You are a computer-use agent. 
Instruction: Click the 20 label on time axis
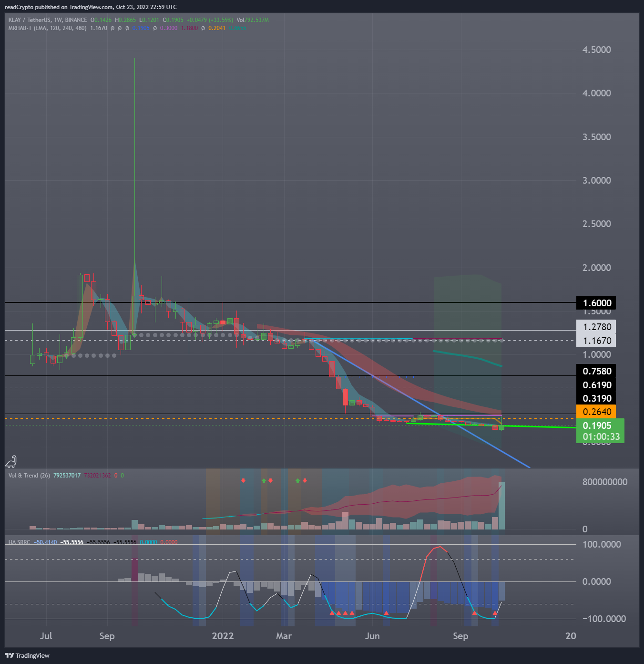(x=571, y=636)
